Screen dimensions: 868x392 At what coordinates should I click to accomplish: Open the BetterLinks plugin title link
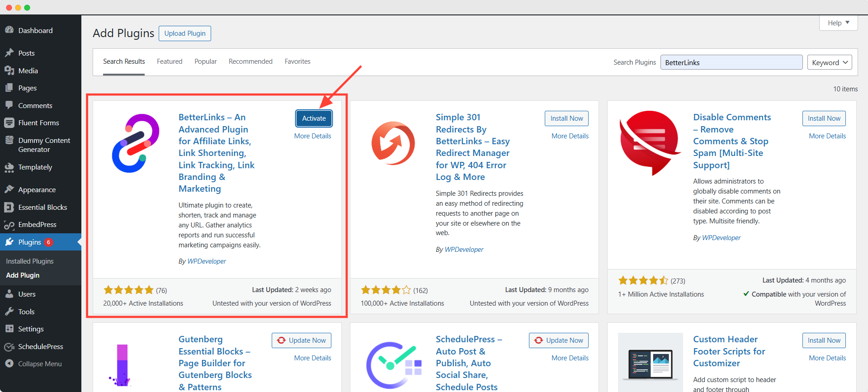click(217, 153)
